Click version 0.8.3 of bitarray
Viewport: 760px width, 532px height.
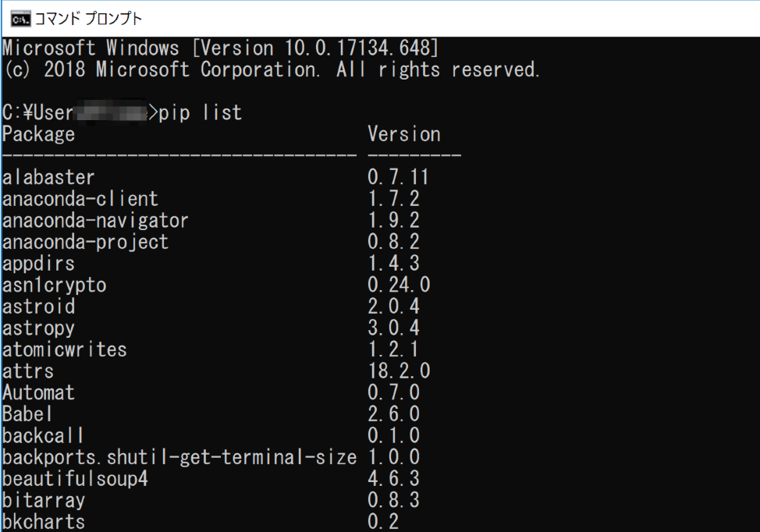393,499
